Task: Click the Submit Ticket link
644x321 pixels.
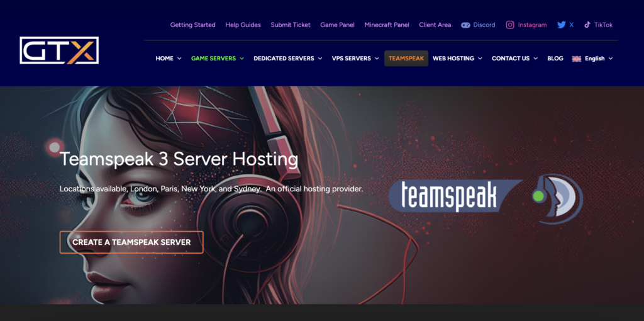Action: pos(291,25)
